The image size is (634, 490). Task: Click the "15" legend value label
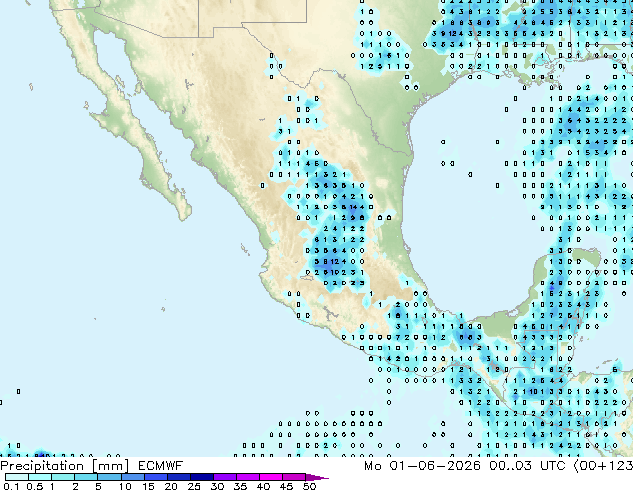(148, 486)
